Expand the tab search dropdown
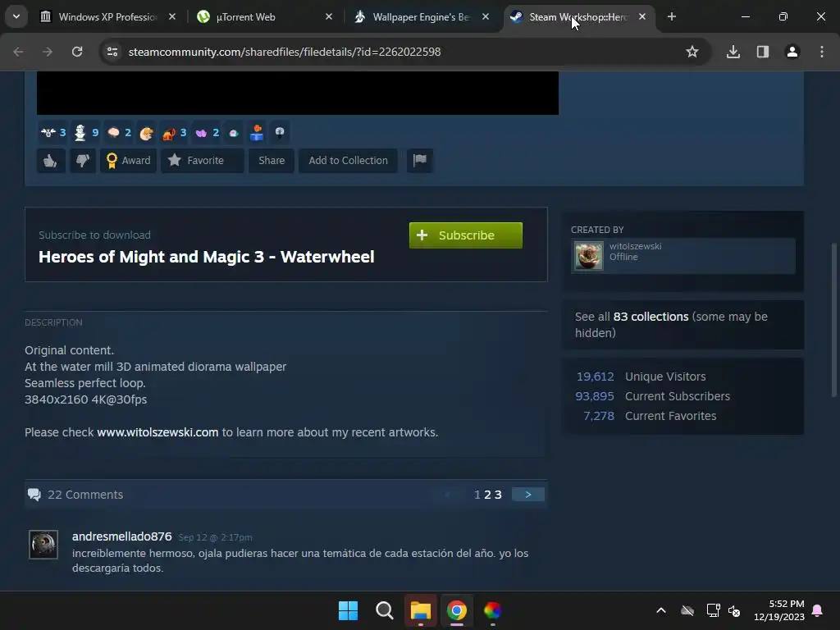 coord(16,17)
